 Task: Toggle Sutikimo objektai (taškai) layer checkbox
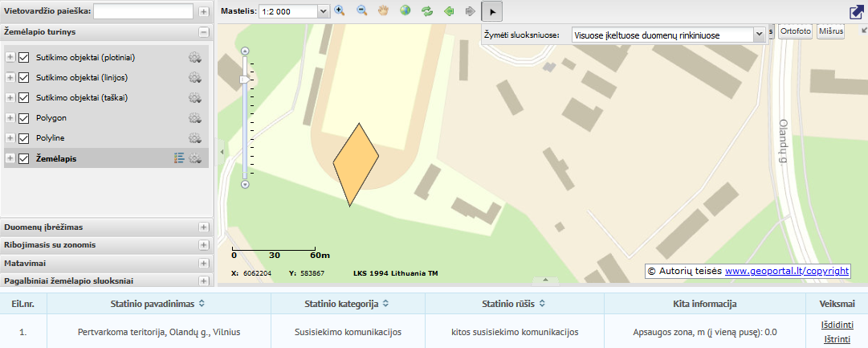24,98
